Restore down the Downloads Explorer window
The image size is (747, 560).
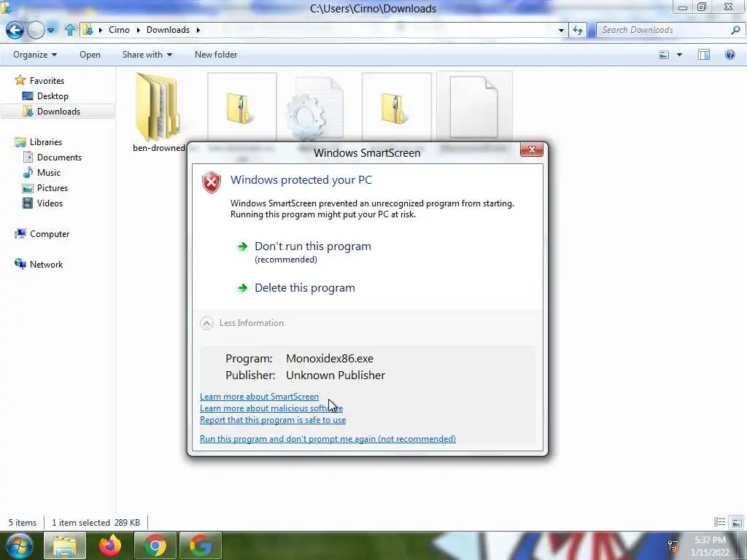[702, 7]
